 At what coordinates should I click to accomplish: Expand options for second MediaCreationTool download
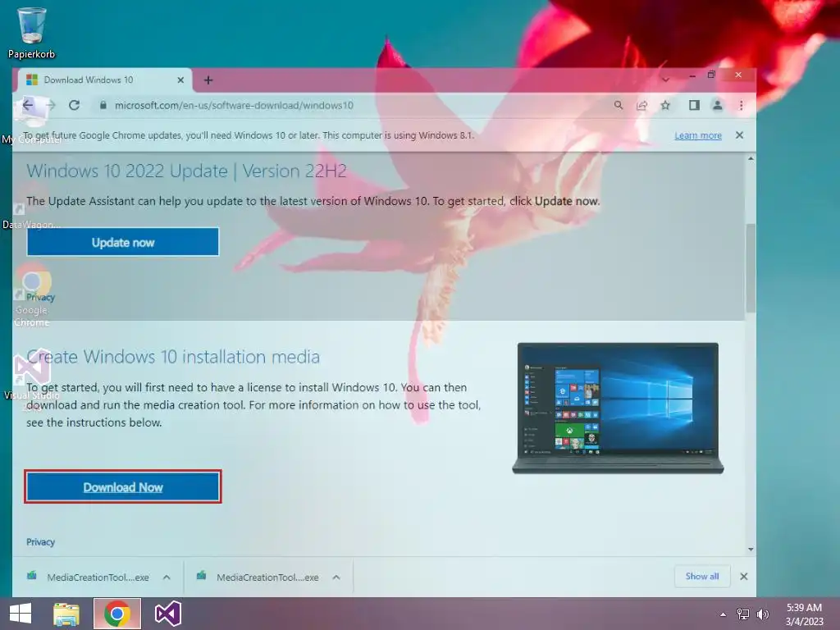coord(336,577)
